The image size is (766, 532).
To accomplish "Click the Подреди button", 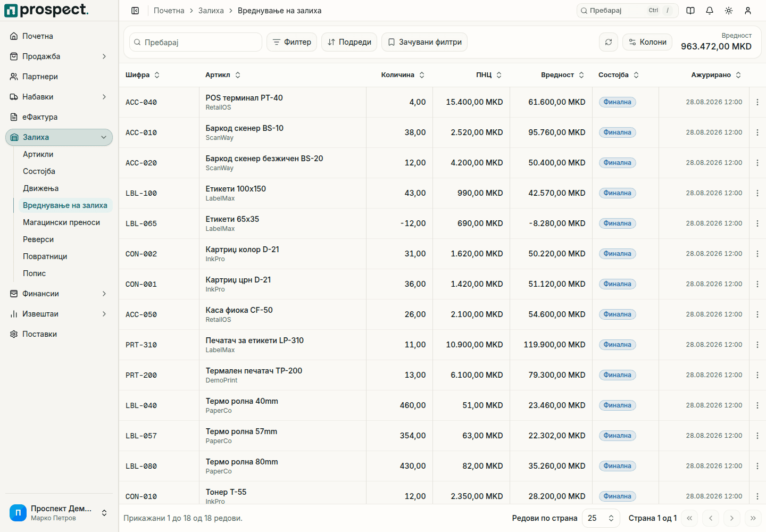I will (349, 42).
